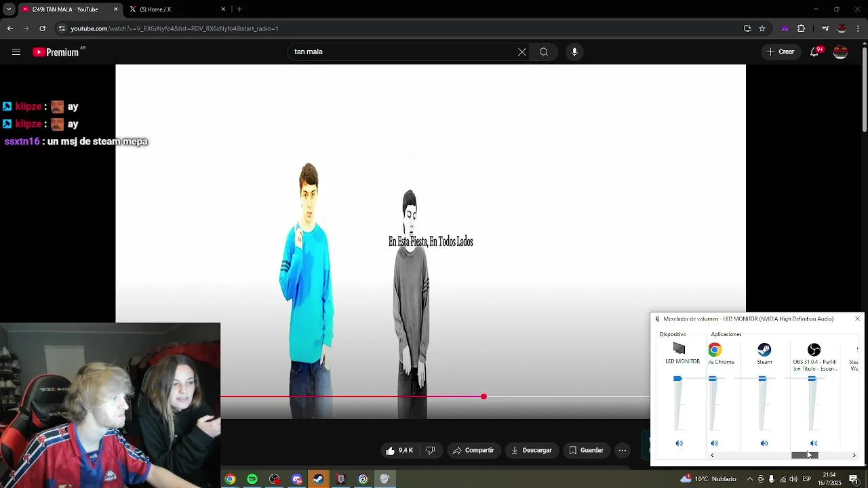Open the purple extension icon in toolbar
This screenshot has width=868, height=488.
pos(785,28)
